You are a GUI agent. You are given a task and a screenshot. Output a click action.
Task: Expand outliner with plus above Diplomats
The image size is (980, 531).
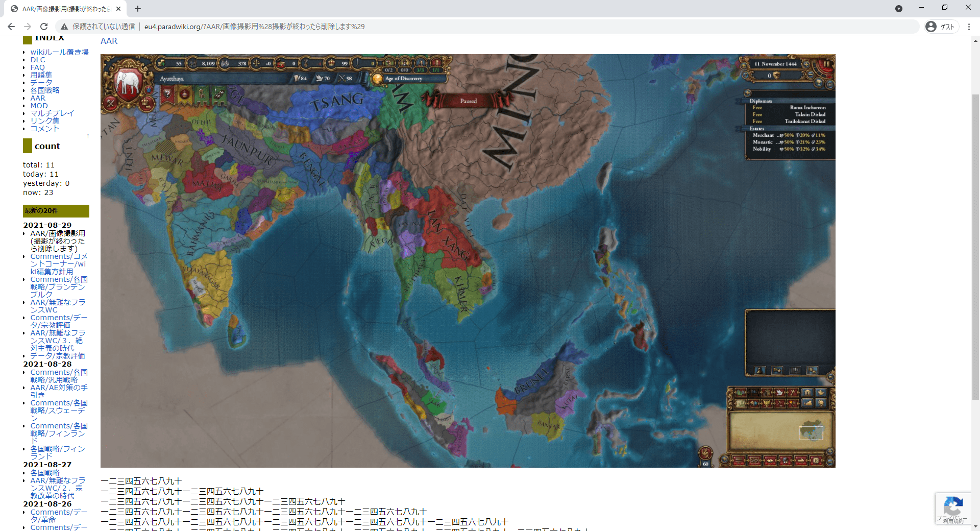click(748, 93)
